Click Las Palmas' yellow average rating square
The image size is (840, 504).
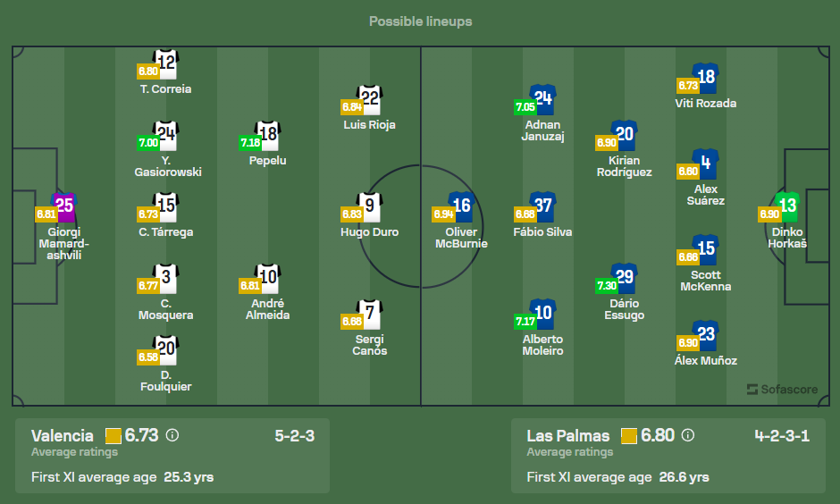click(x=628, y=436)
